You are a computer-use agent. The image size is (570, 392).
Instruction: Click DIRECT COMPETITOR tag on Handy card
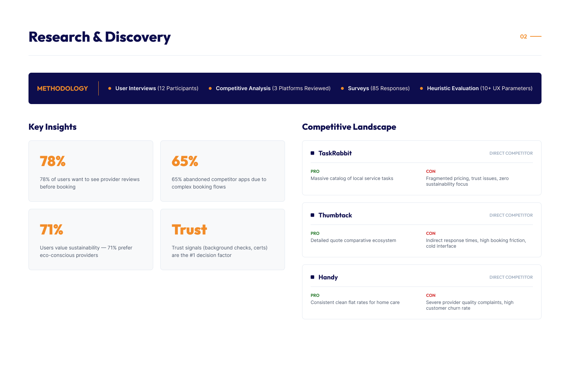511,277
